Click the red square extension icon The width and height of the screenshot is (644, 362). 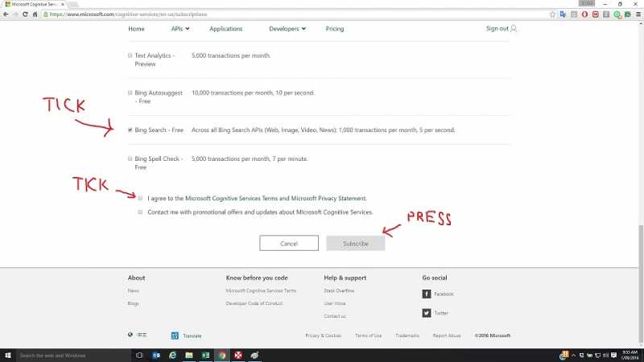(596, 14)
